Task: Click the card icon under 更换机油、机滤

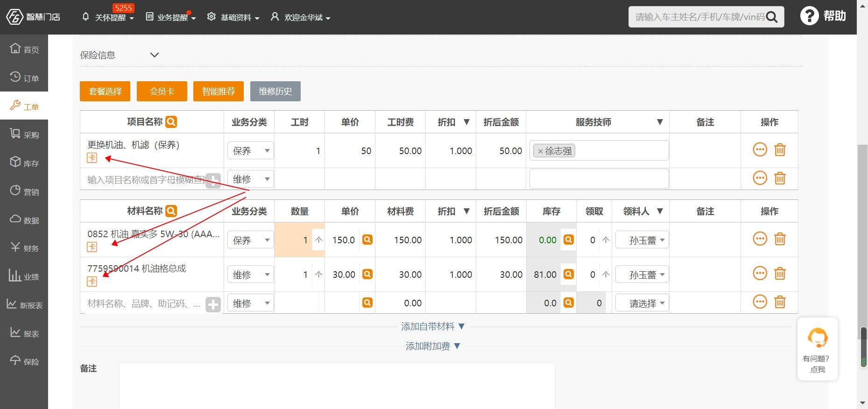Action: (92, 158)
